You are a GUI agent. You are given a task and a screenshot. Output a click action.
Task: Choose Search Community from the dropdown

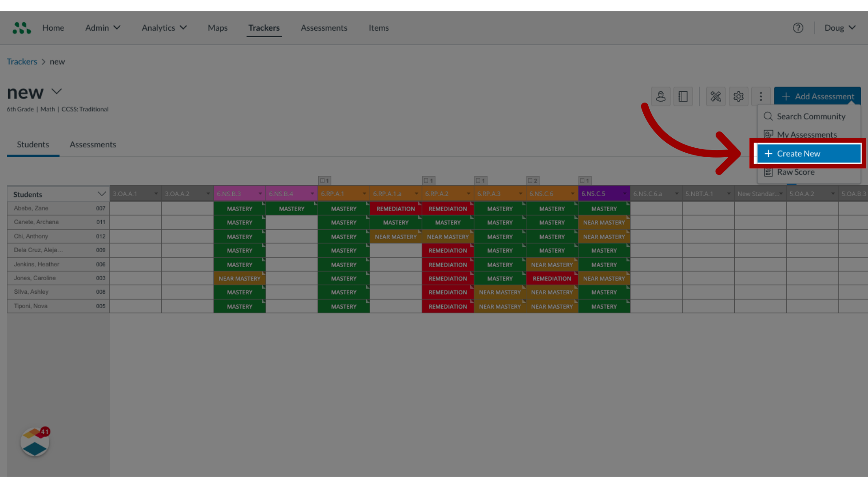pyautogui.click(x=809, y=116)
